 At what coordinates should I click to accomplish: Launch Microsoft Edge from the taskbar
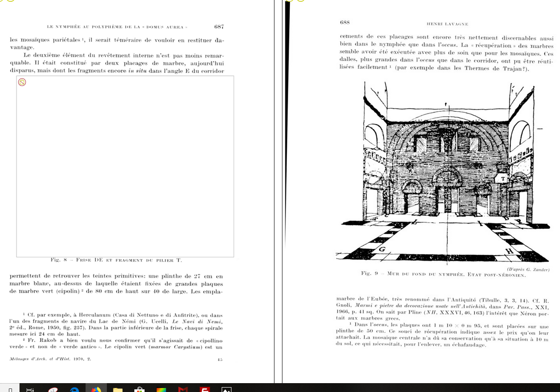(x=74, y=389)
